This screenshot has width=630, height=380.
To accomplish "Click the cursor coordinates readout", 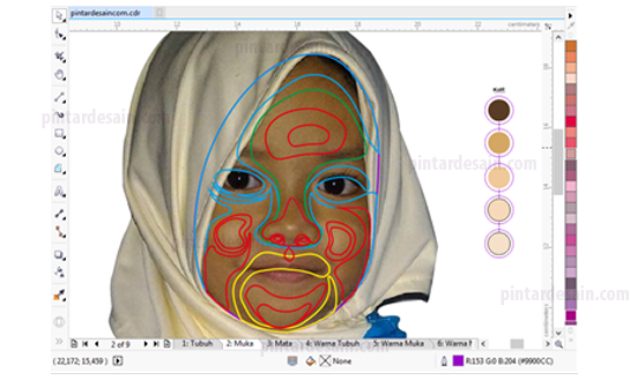I will [x=80, y=361].
